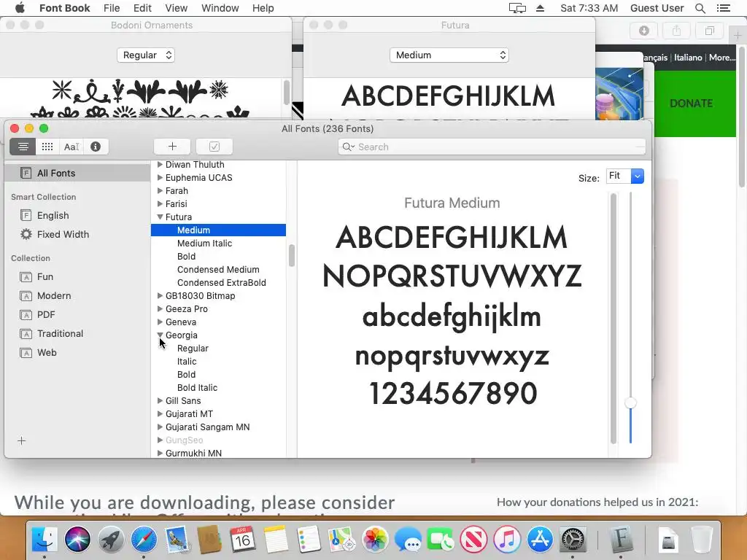Collapse the Futura font family
Image resolution: width=747 pixels, height=560 pixels.
(x=160, y=217)
